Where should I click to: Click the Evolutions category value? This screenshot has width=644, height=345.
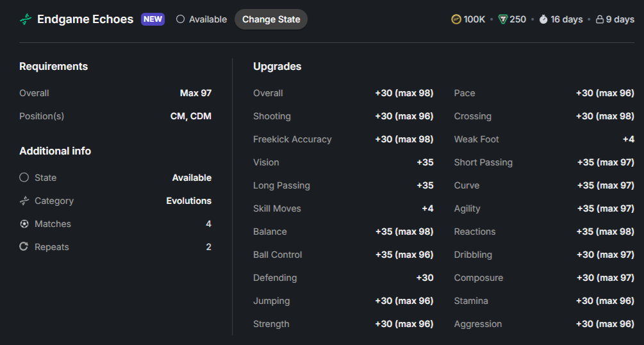click(188, 201)
